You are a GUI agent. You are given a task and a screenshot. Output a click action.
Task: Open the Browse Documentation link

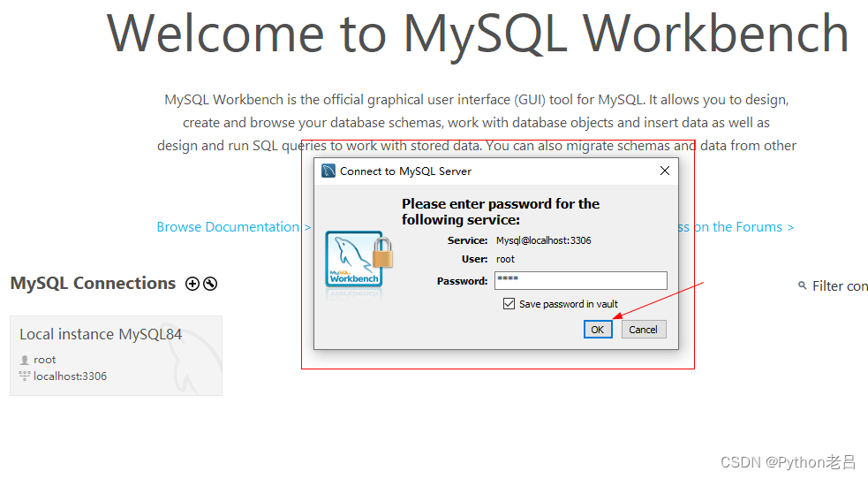click(x=234, y=227)
